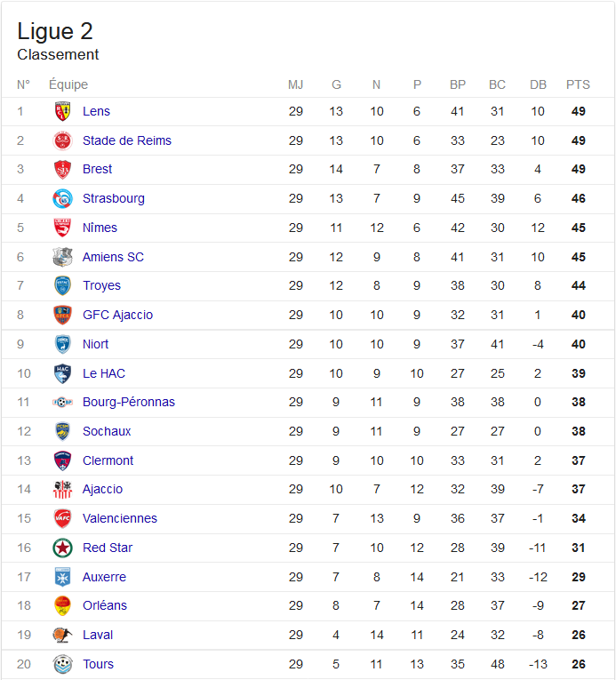Open the Bourg-Péronnas team link

pos(128,402)
